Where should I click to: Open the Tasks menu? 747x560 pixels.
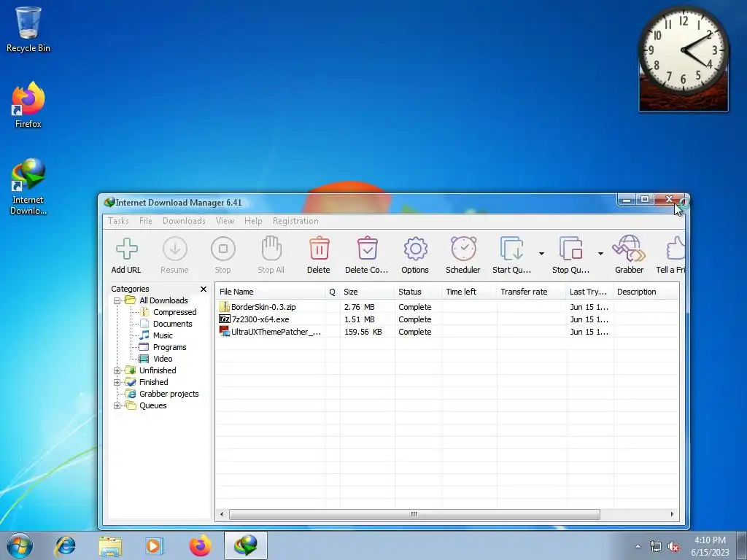tap(118, 221)
